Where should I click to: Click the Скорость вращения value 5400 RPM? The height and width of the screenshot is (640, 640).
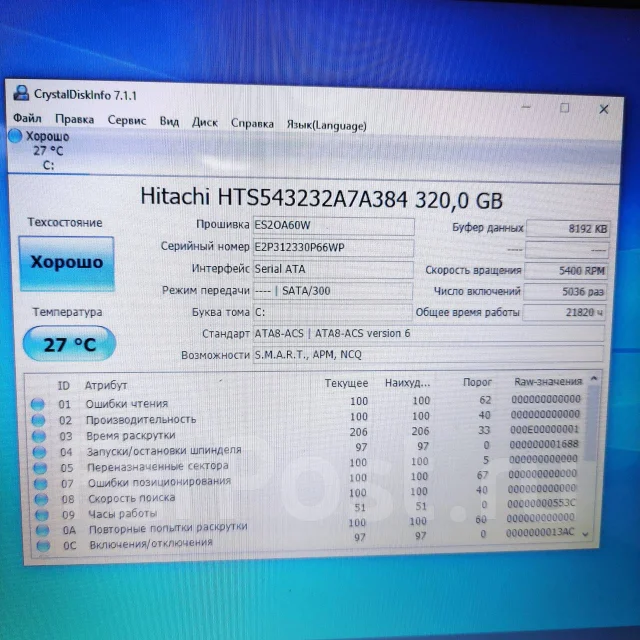pos(566,271)
